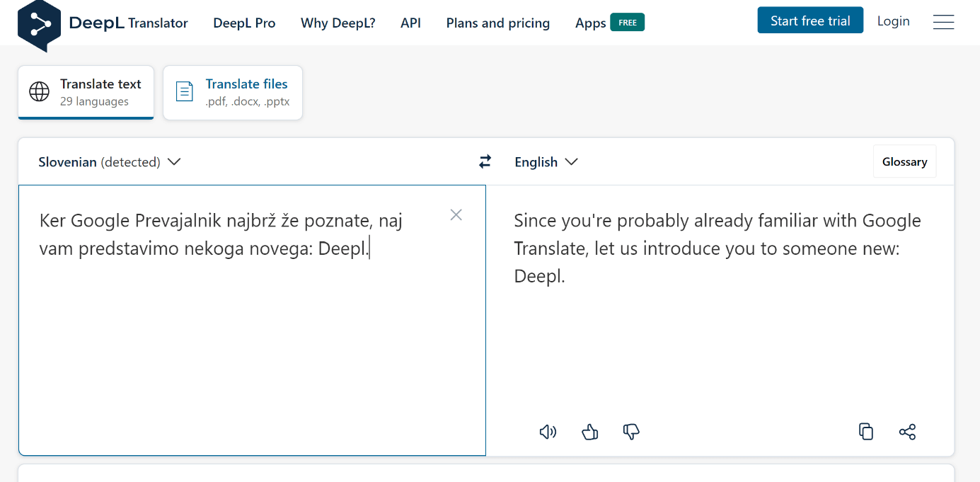This screenshot has height=482, width=980.
Task: Click the Login link
Action: 894,21
